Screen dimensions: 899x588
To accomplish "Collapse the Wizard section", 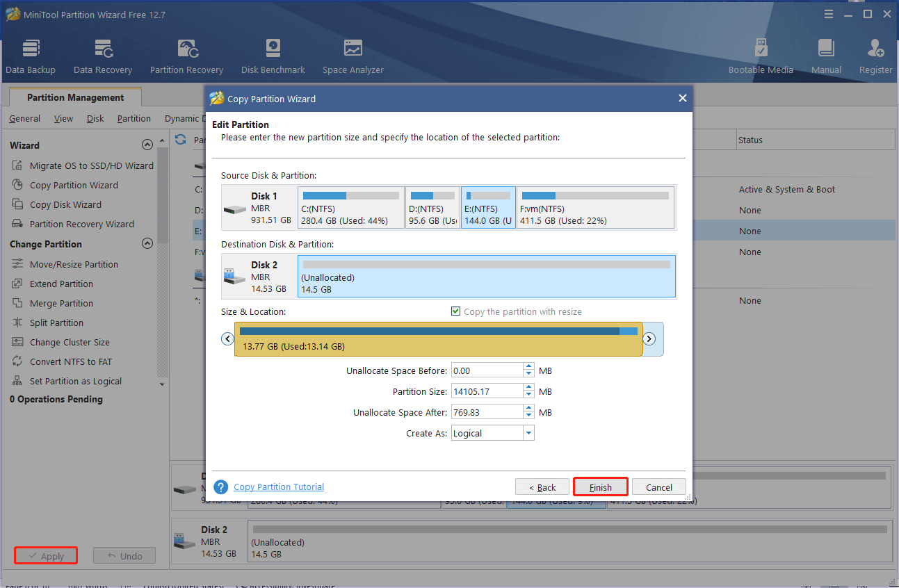I will [147, 145].
